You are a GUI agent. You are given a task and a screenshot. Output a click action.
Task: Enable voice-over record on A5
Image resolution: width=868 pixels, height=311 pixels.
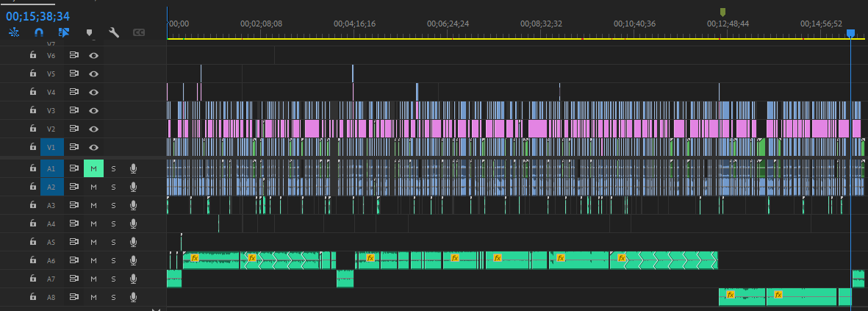[134, 242]
